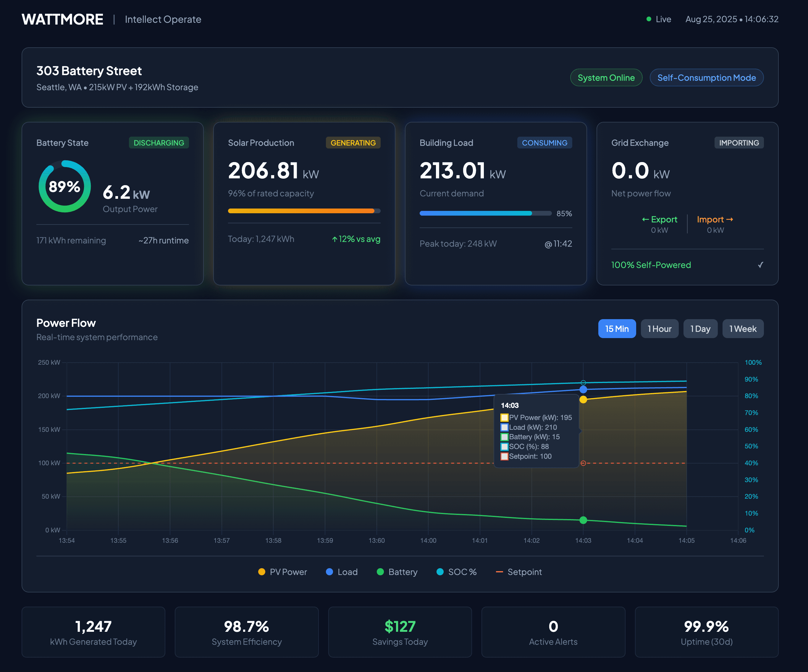Click the SOC % legend dot

click(440, 572)
